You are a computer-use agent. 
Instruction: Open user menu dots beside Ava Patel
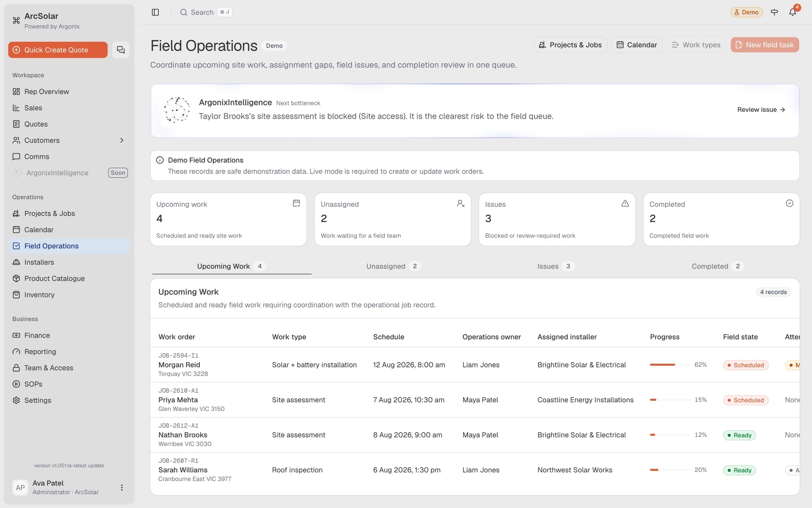(x=121, y=487)
